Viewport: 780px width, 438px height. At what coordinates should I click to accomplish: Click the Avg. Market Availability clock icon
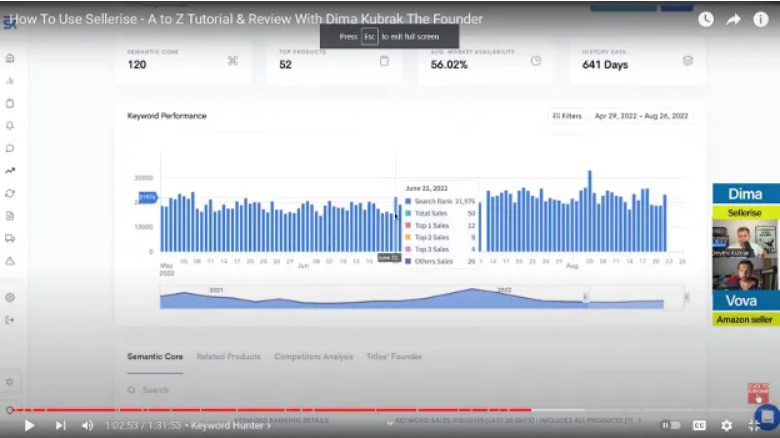(x=536, y=61)
